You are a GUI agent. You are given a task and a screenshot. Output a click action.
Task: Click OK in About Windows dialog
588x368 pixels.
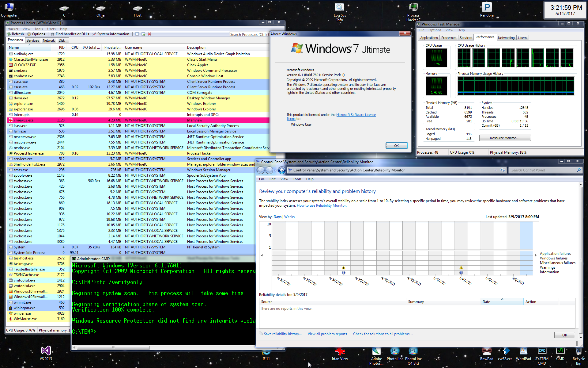396,146
